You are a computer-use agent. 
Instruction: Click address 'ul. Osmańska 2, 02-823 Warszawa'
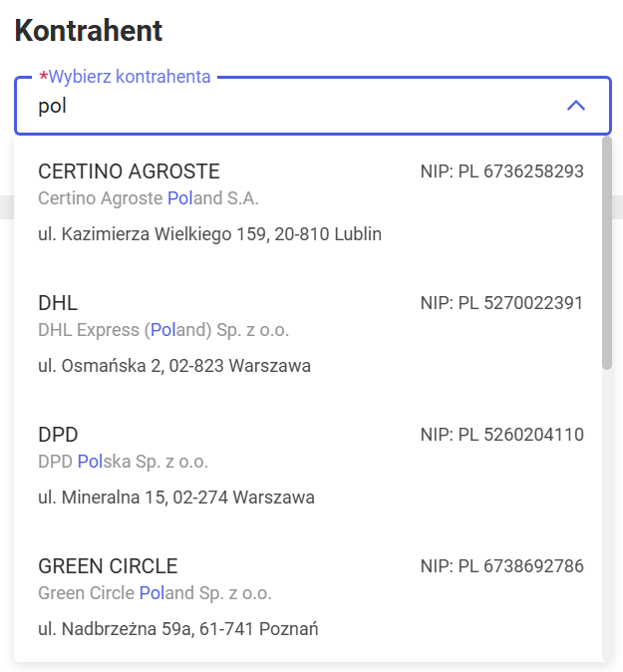click(174, 366)
